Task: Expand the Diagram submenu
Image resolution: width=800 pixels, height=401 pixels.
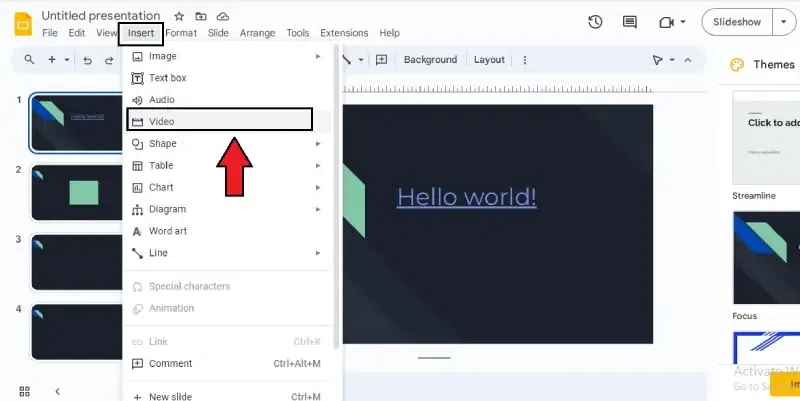Action: [318, 209]
